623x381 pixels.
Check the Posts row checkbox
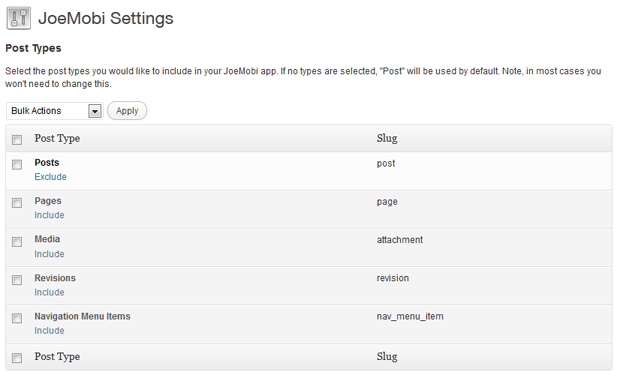(x=17, y=164)
